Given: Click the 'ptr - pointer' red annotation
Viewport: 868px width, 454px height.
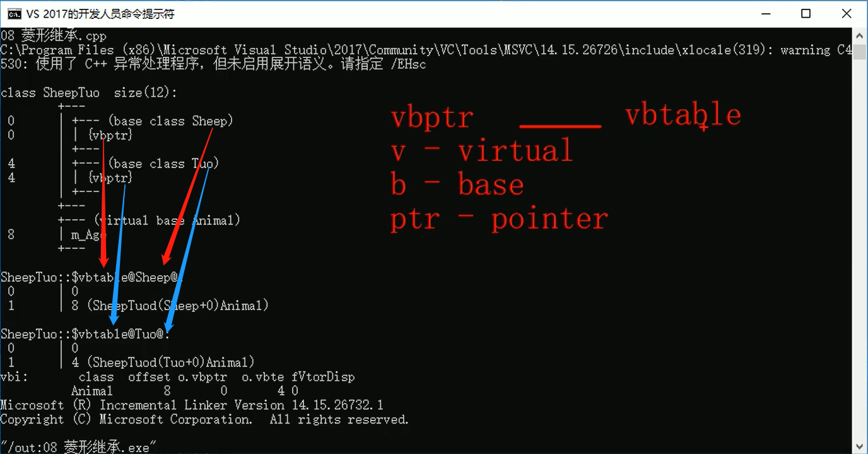Looking at the screenshot, I should 499,219.
